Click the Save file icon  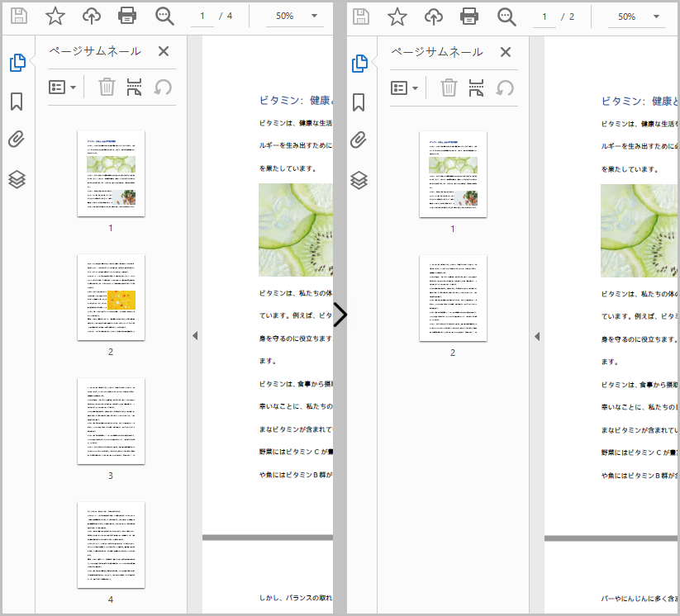[x=18, y=15]
